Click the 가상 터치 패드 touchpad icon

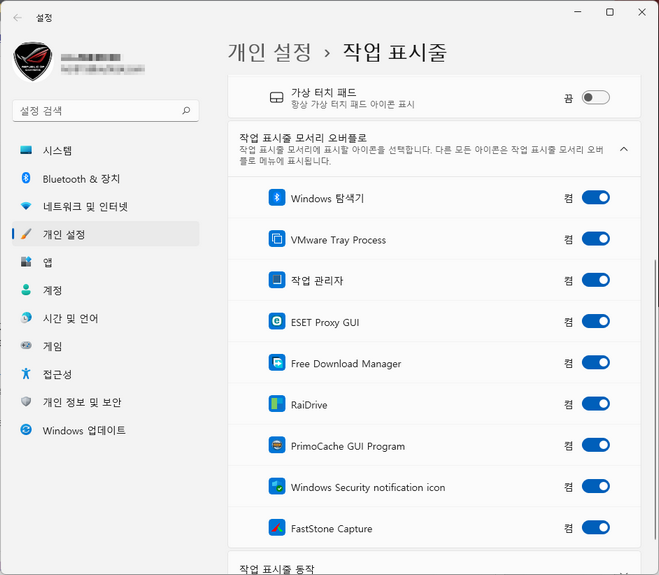coord(276,98)
